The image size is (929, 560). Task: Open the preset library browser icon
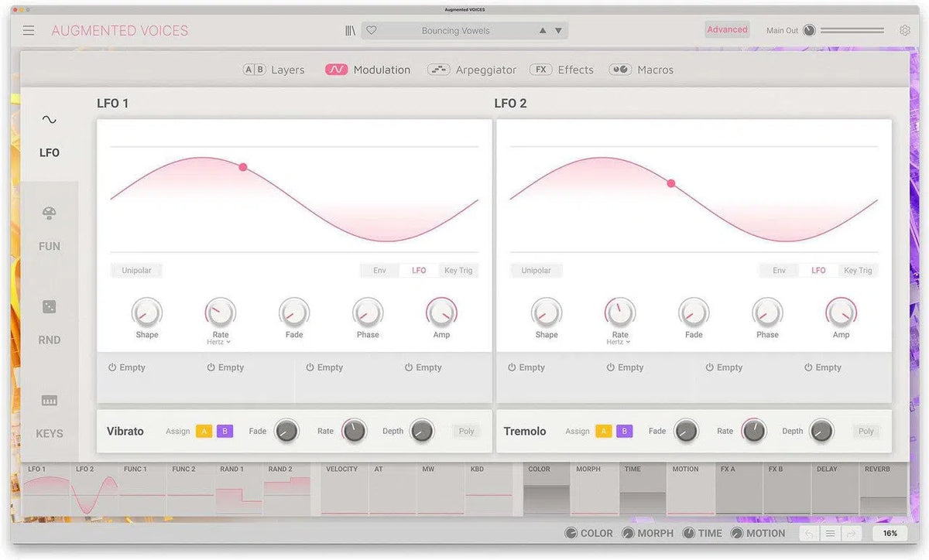(350, 29)
